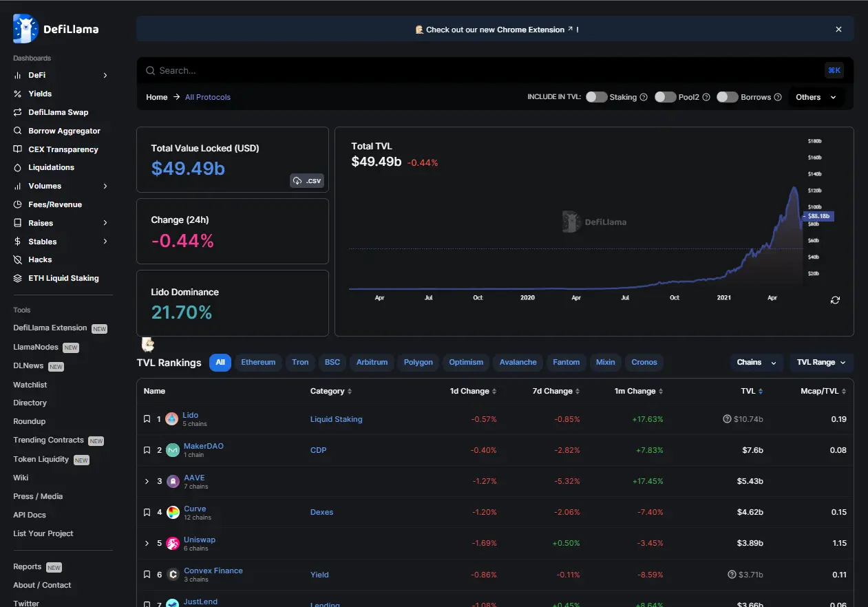Screen dimensions: 868x607
Task: Open the Convex Finance protocol link
Action: 213,571
